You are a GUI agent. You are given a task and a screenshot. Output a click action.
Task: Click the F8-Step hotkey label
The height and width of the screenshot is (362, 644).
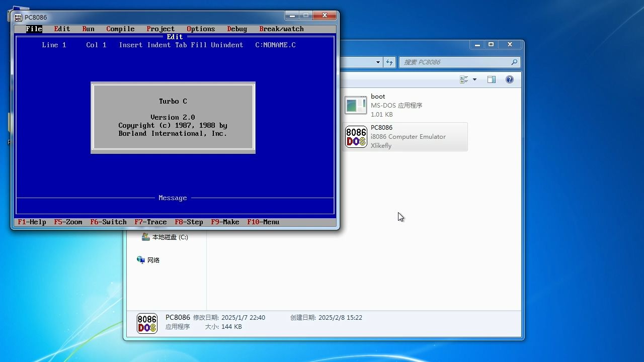click(x=189, y=222)
